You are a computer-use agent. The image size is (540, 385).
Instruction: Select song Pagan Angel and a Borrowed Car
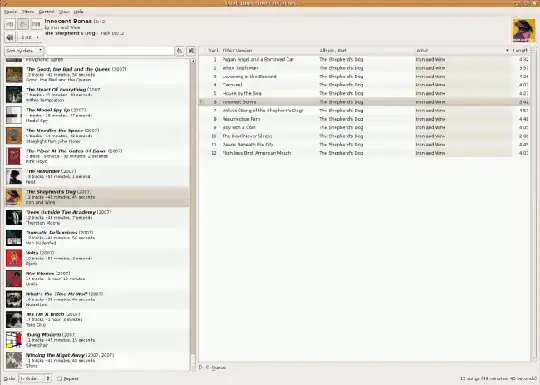tap(364, 60)
